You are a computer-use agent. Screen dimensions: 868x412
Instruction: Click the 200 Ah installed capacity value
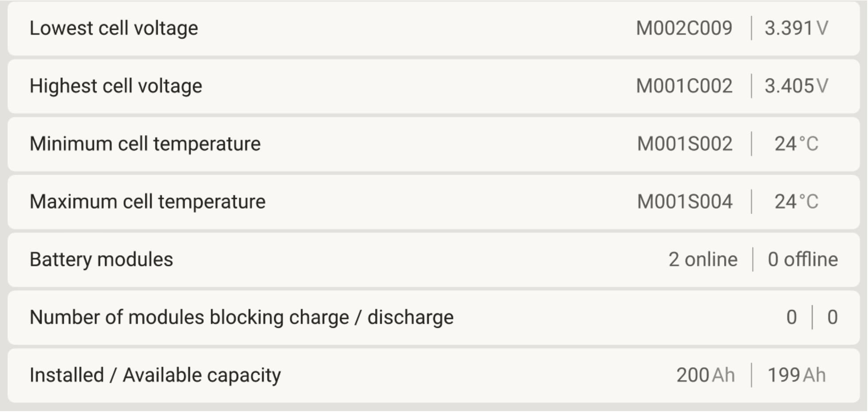[705, 375]
